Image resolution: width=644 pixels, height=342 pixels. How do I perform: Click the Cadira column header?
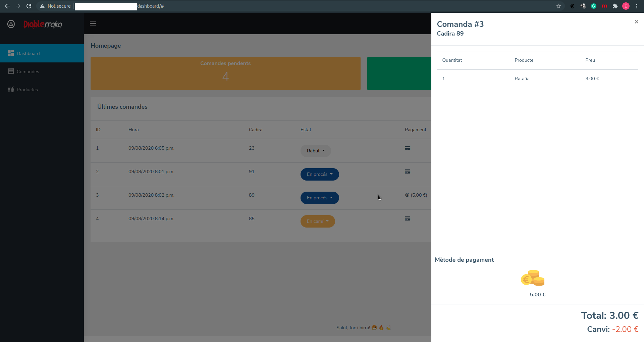(x=256, y=130)
